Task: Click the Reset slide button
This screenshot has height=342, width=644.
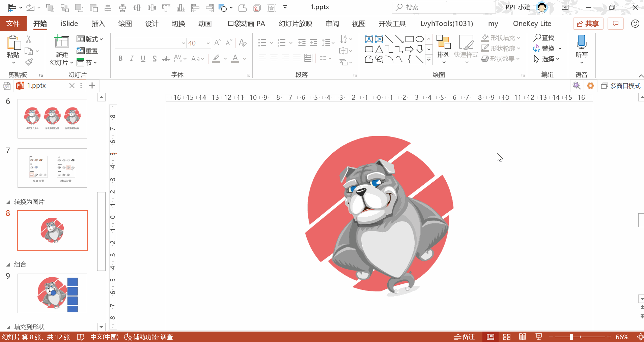Action: (x=87, y=51)
